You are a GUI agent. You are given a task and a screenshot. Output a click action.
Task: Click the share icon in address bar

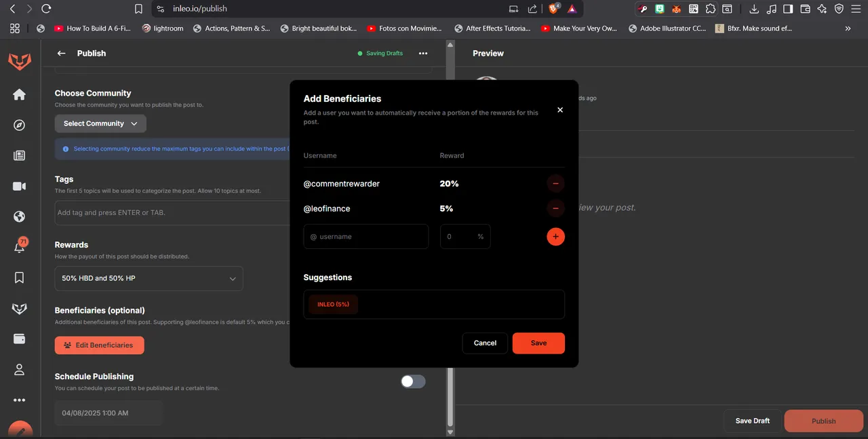coord(532,9)
